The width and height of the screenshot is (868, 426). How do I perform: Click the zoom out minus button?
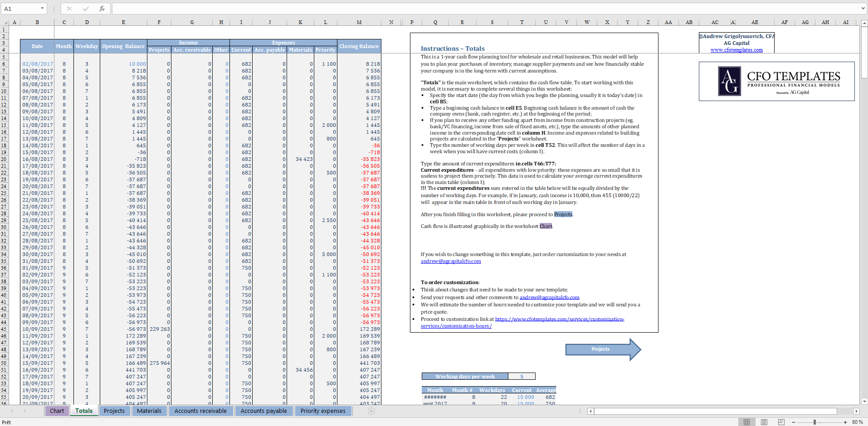(794, 422)
